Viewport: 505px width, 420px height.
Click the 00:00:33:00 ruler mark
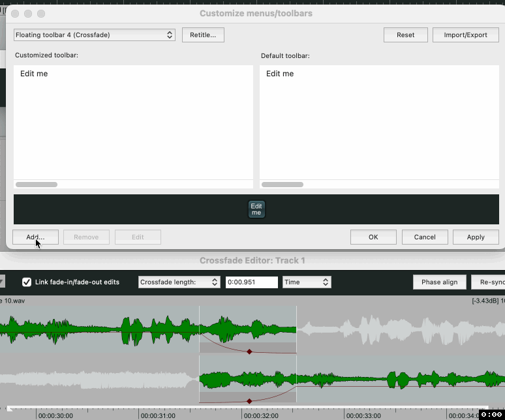point(363,415)
